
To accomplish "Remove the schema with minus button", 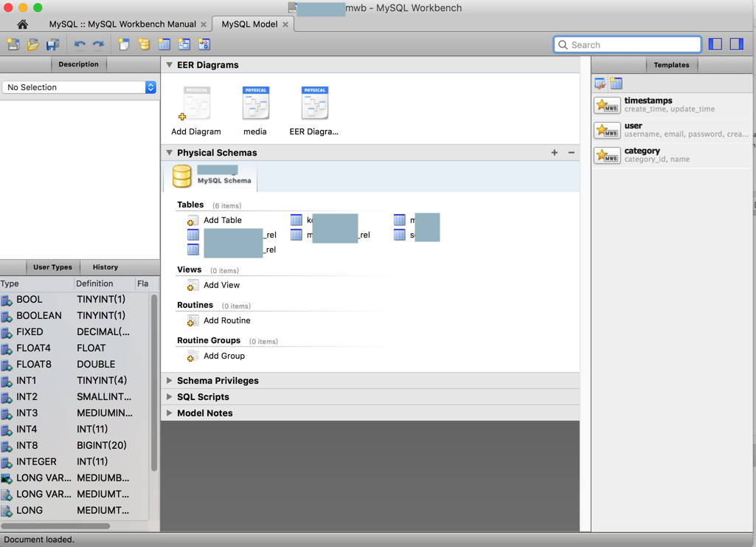I will (x=572, y=152).
